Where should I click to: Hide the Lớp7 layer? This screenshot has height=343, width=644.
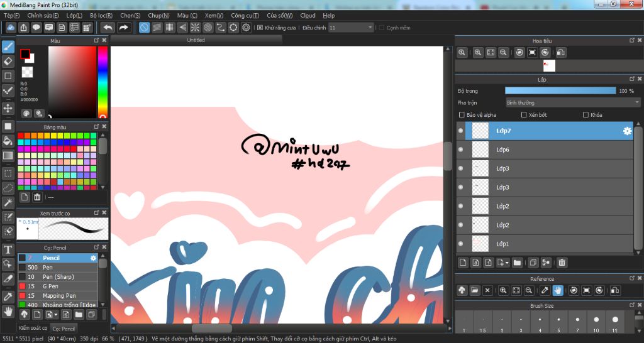pos(460,131)
